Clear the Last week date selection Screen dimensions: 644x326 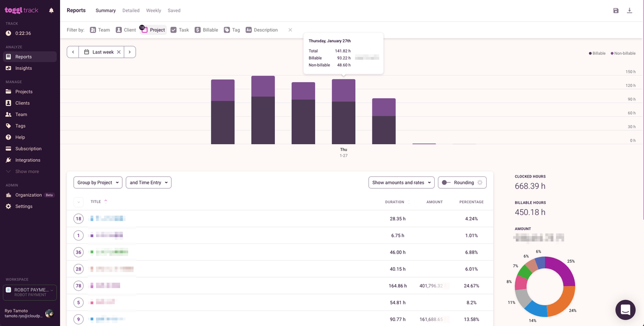(119, 52)
